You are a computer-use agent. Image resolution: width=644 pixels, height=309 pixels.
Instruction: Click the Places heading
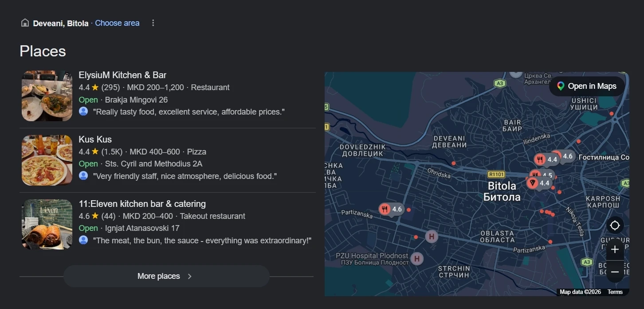[43, 51]
